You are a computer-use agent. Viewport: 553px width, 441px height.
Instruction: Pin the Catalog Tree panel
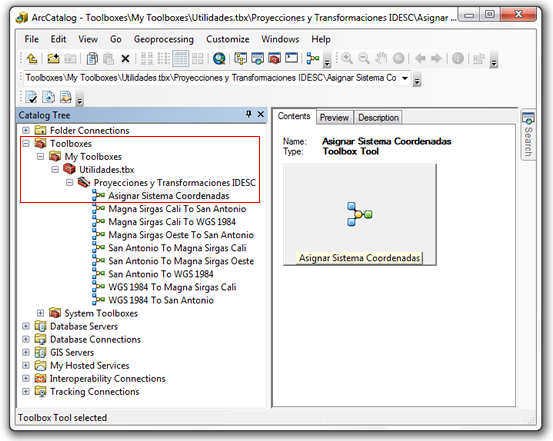click(249, 114)
